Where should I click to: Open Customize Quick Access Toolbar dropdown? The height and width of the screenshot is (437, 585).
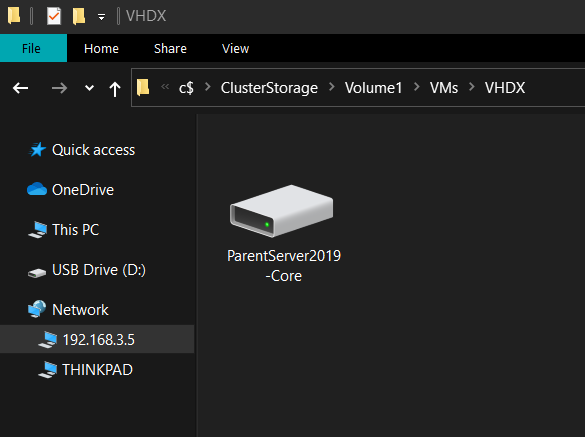pos(101,17)
